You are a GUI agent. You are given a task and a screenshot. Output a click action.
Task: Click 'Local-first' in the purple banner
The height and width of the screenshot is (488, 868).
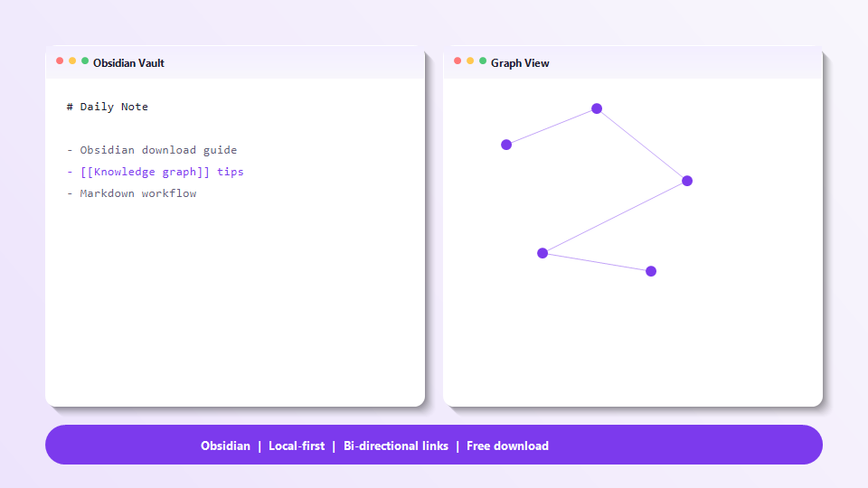point(297,446)
